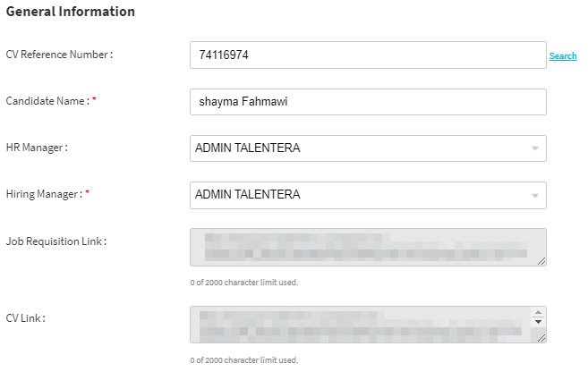Click the General Information section heading
The height and width of the screenshot is (372, 588).
pos(71,12)
